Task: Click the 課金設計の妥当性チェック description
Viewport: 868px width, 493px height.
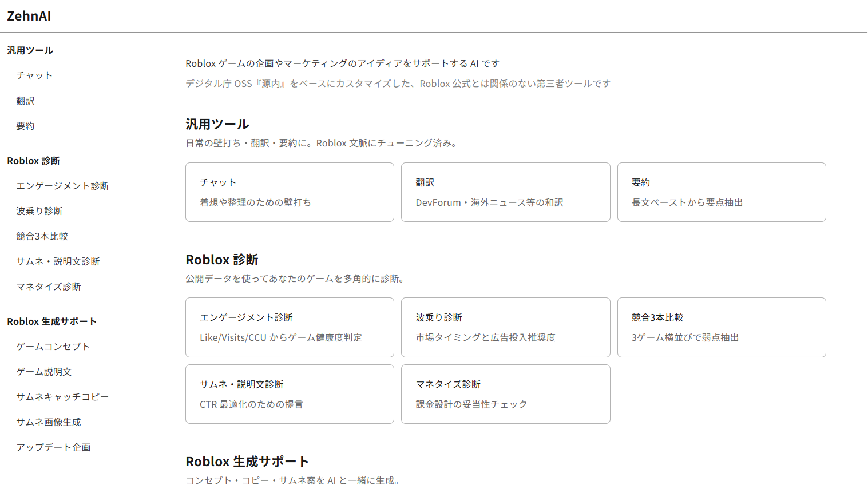Action: (471, 404)
